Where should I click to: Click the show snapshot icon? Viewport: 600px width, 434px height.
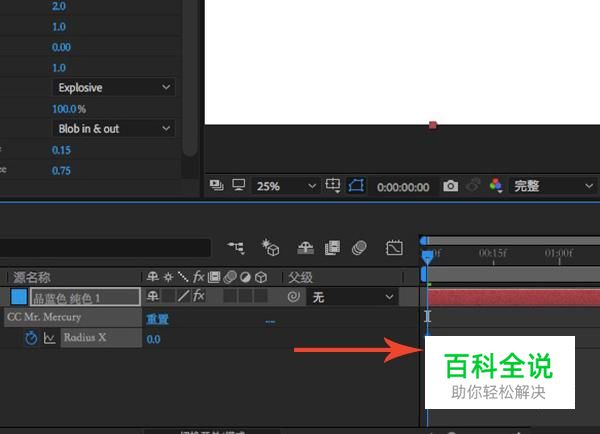(473, 186)
